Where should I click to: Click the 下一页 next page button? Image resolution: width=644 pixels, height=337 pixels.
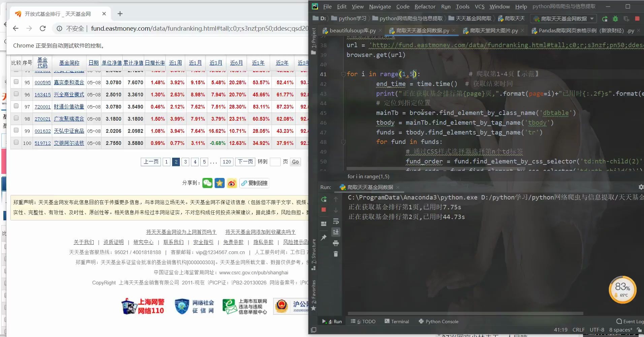246,162
